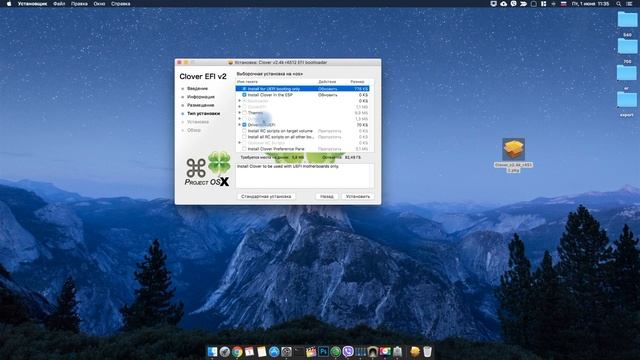Click the date and time in menu bar

point(590,4)
